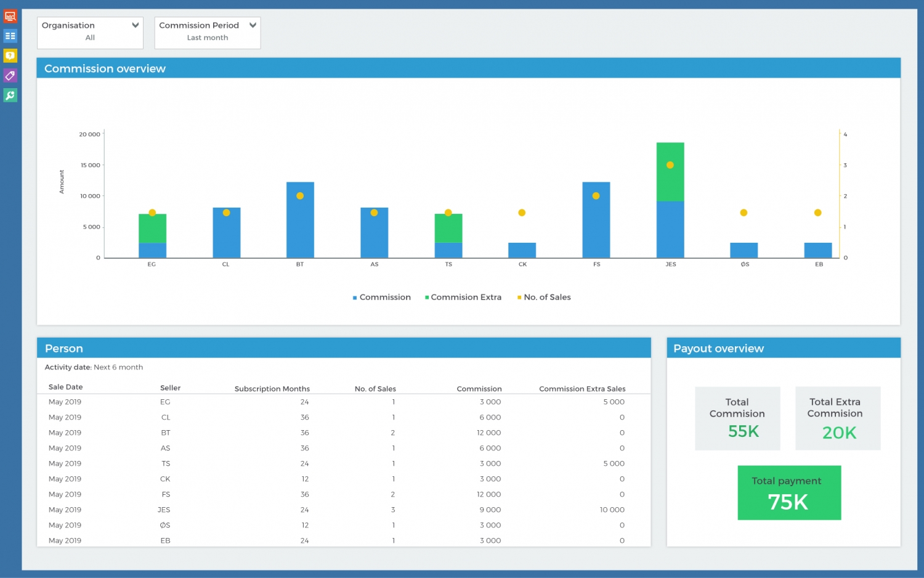
Task: Open the Organisation dropdown
Action: [x=90, y=31]
